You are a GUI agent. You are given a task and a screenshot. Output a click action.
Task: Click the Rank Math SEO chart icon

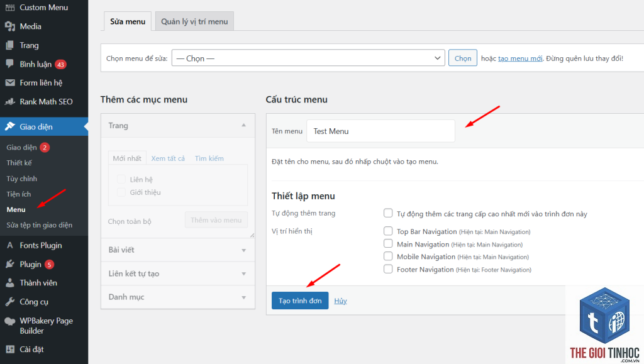(x=10, y=101)
